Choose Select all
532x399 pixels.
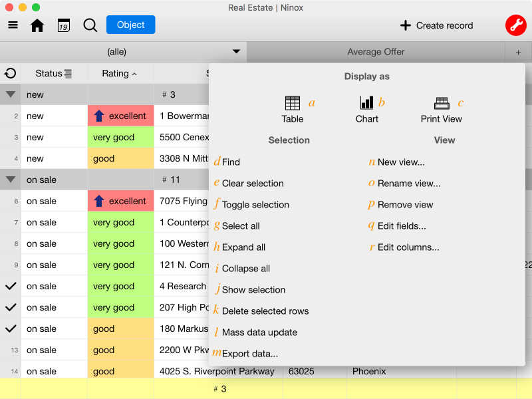pos(241,226)
